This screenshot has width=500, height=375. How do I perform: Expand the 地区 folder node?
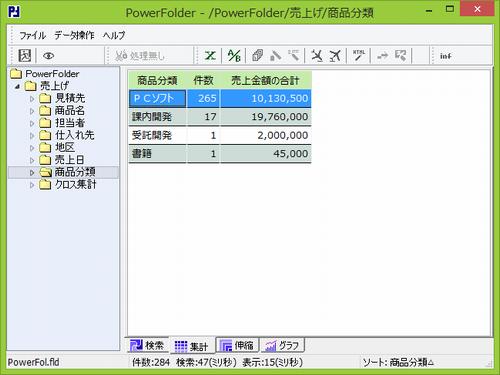click(x=32, y=148)
